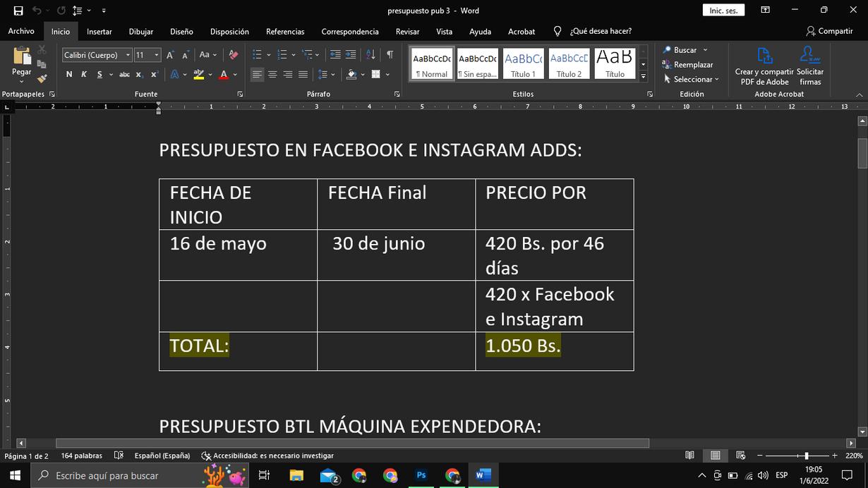This screenshot has height=488, width=868.
Task: Apply the Título 1 style
Action: (523, 64)
